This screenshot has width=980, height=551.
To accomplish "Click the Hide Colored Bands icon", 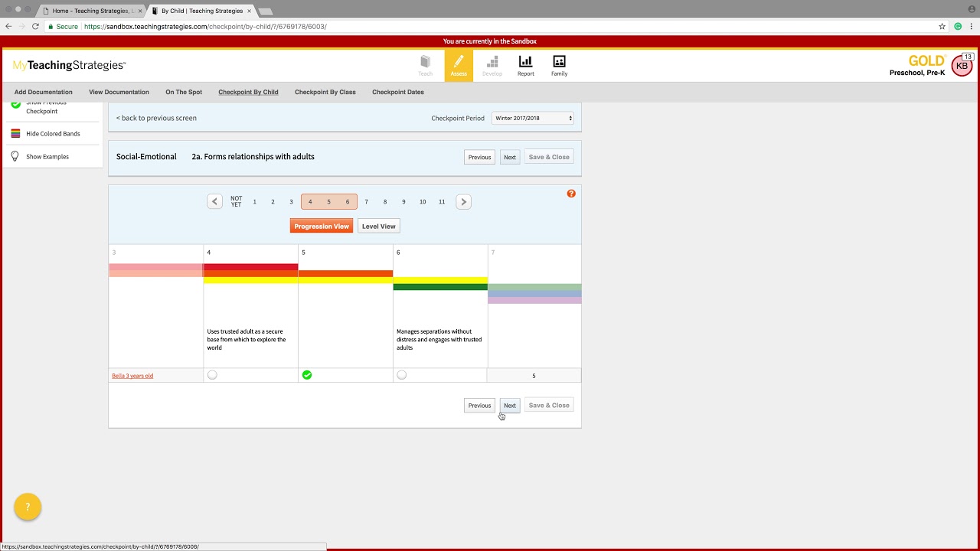I will pos(15,133).
